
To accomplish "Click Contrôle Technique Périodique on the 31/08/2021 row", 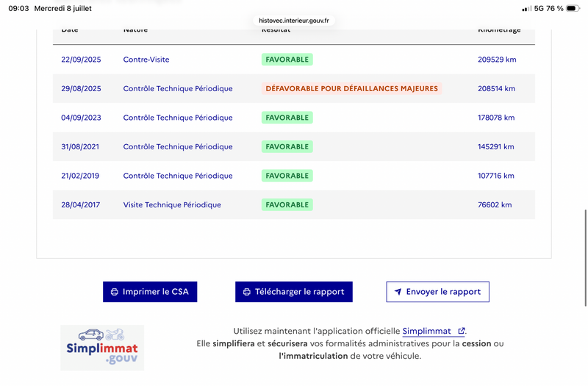I will tap(178, 146).
